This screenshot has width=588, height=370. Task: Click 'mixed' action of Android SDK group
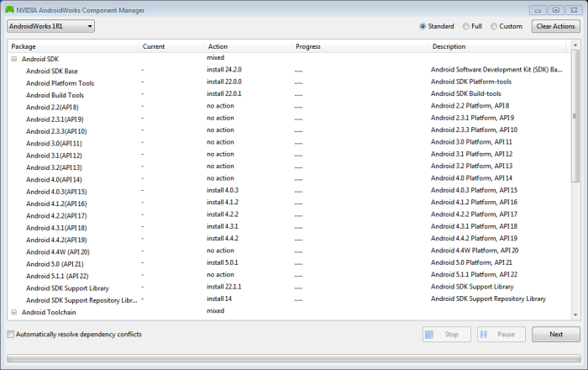215,57
